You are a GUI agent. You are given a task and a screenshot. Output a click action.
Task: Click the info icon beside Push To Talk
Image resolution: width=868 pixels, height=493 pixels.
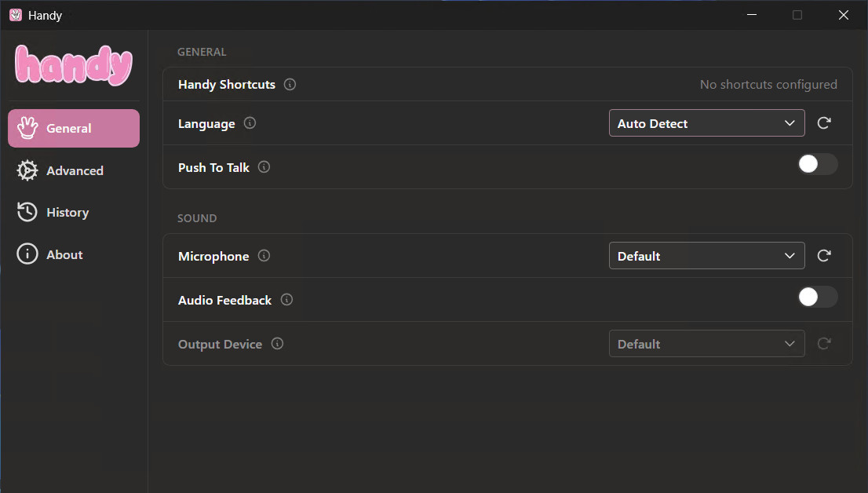(264, 167)
